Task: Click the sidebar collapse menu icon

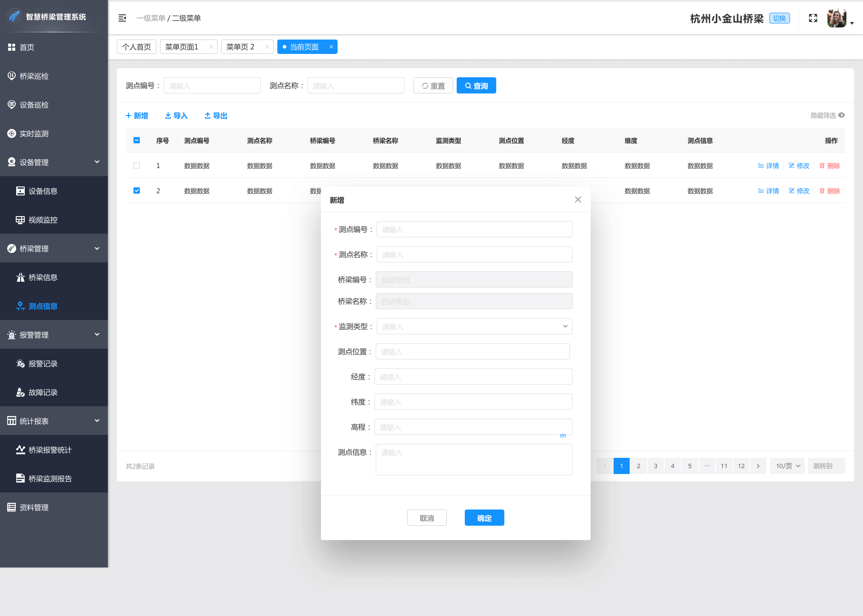Action: 122,18
